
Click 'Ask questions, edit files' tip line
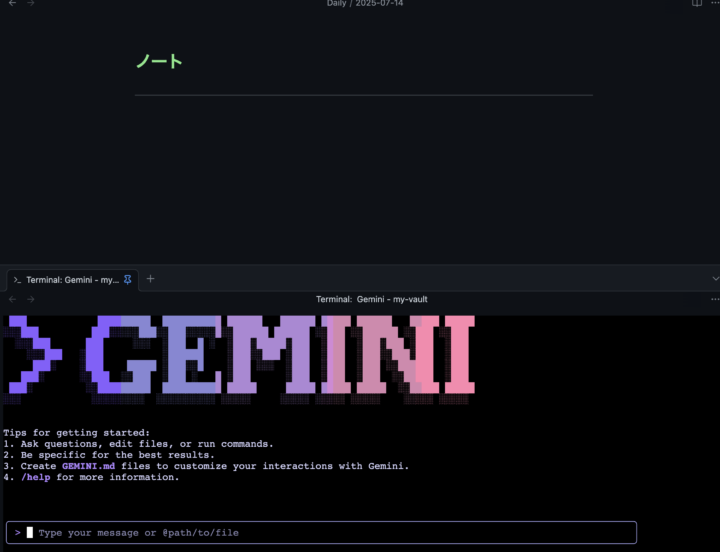coord(138,444)
